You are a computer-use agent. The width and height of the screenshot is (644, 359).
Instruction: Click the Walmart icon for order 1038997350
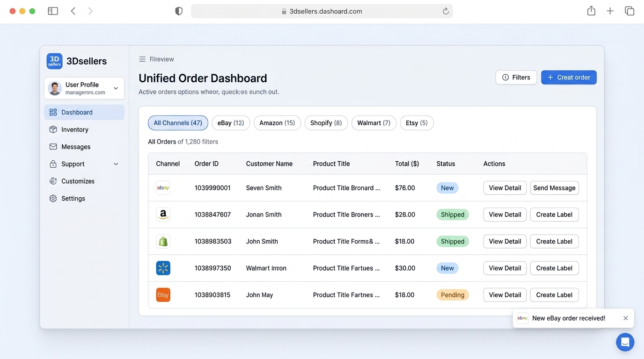coord(163,268)
